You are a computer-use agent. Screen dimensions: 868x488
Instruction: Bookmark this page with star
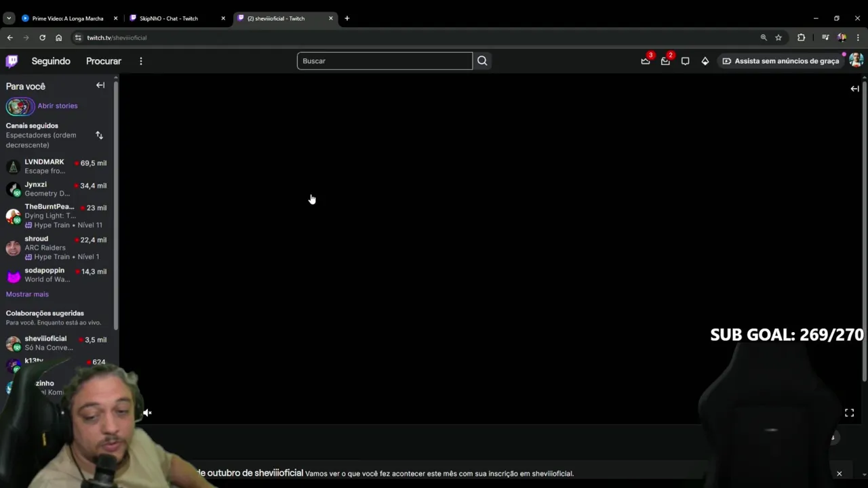click(778, 38)
